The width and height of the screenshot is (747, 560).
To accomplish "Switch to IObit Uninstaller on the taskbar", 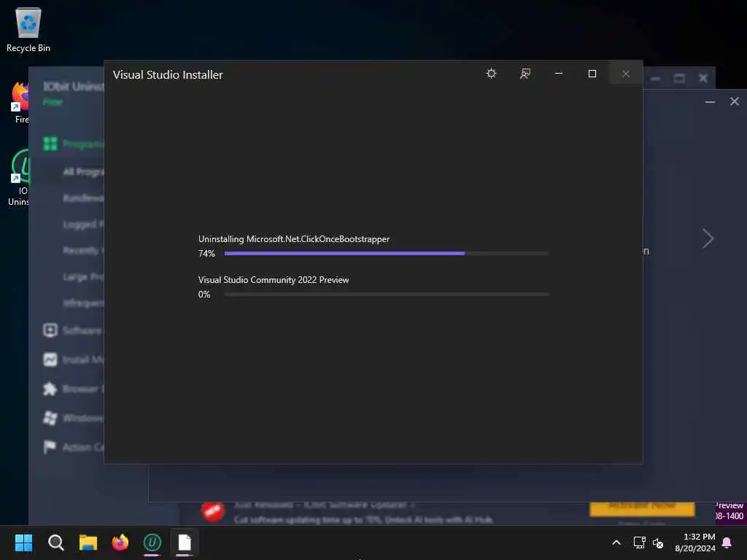I will 152,542.
